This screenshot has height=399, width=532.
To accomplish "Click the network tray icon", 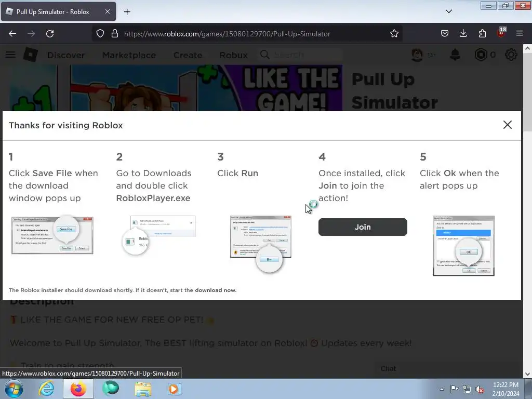I will (x=467, y=389).
